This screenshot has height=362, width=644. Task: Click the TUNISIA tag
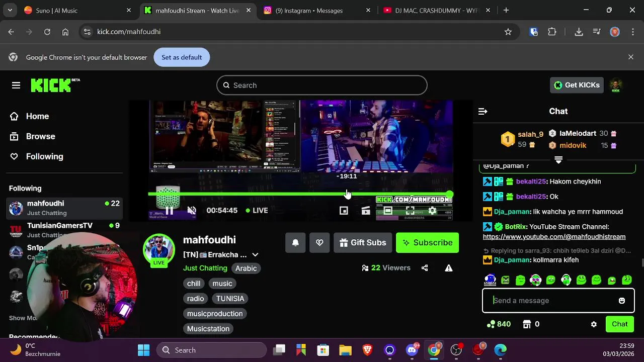click(230, 299)
